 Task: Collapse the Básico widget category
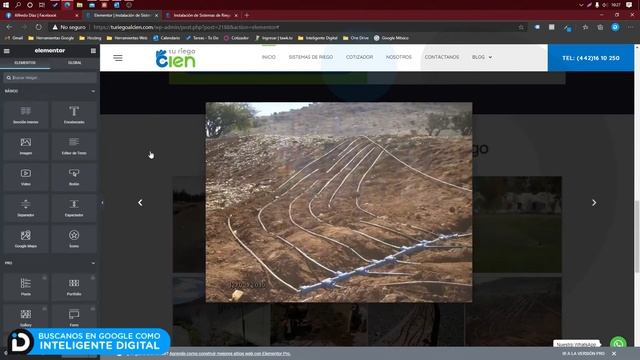click(93, 91)
